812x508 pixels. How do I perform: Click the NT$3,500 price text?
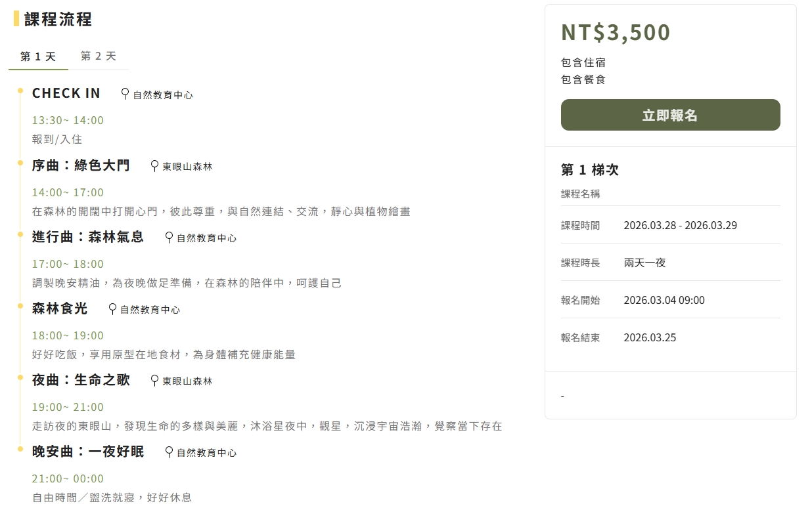pyautogui.click(x=616, y=33)
